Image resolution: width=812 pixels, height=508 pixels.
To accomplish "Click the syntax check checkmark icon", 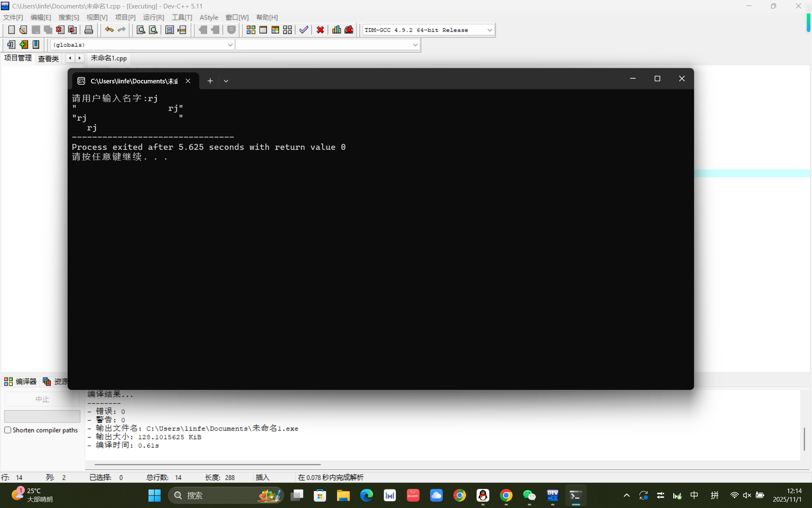I will [x=304, y=30].
